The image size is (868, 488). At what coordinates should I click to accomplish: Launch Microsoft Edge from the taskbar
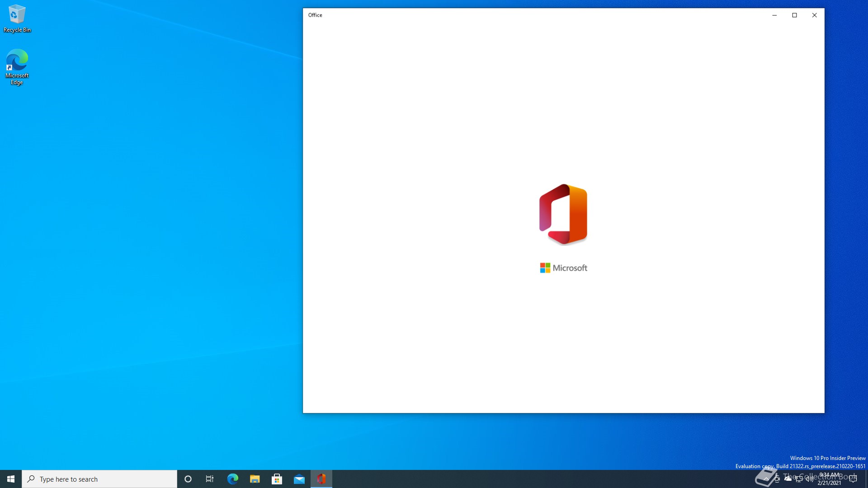[232, 479]
